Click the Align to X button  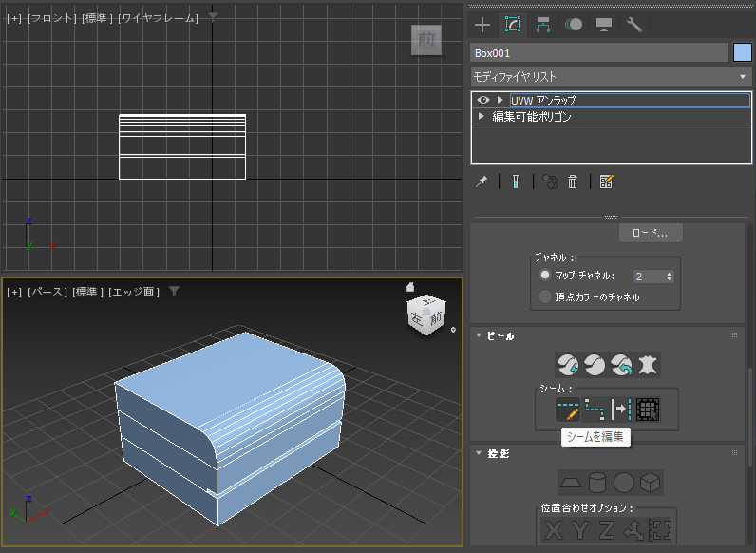554,530
